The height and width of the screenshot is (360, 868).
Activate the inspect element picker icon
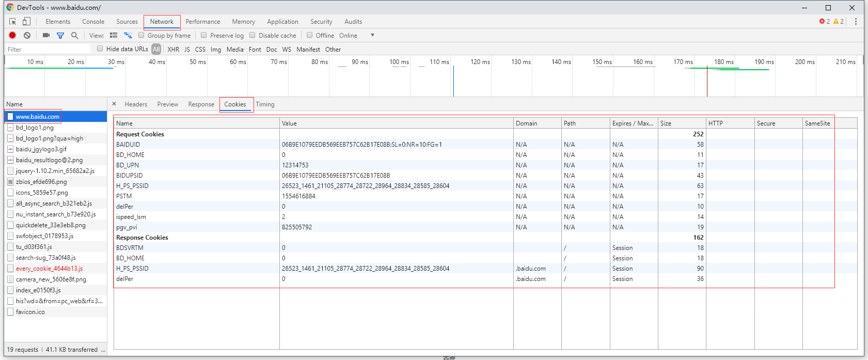[x=13, y=22]
